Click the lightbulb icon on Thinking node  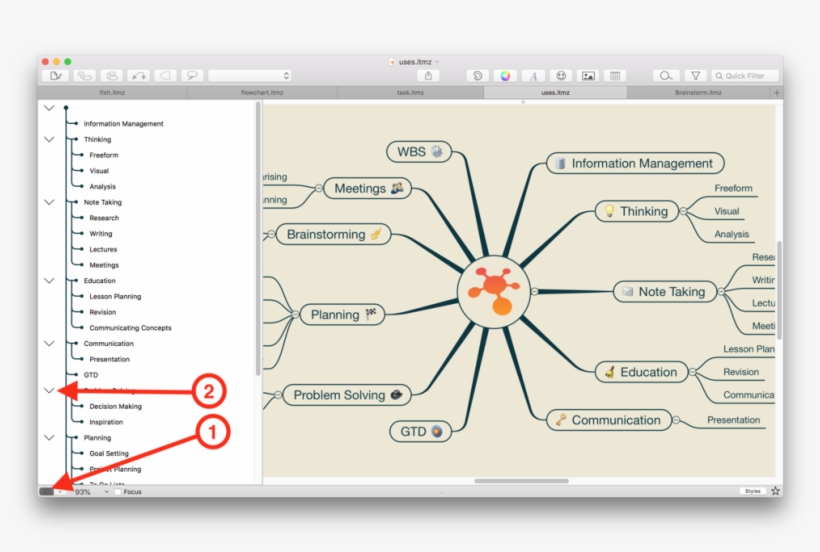[609, 211]
